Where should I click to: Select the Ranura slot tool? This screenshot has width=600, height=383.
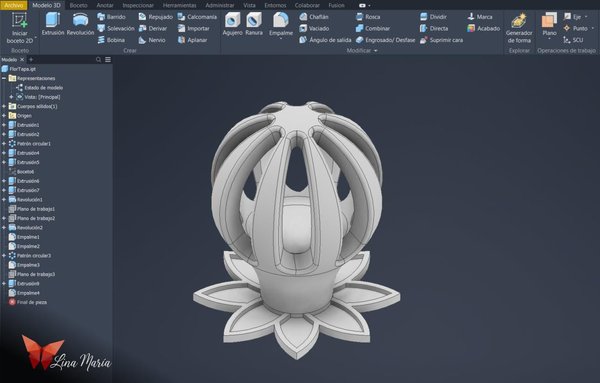pyautogui.click(x=254, y=24)
